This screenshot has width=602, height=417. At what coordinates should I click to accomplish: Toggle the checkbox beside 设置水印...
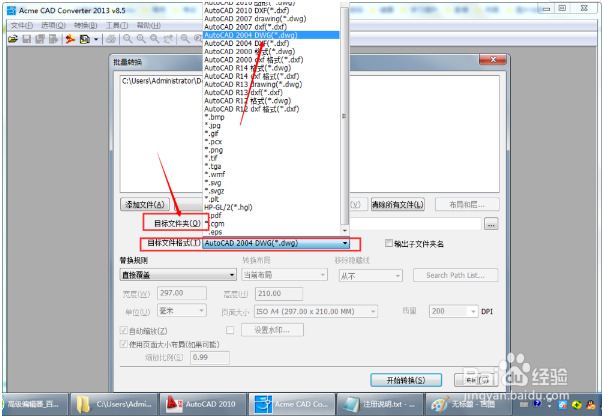tap(230, 330)
